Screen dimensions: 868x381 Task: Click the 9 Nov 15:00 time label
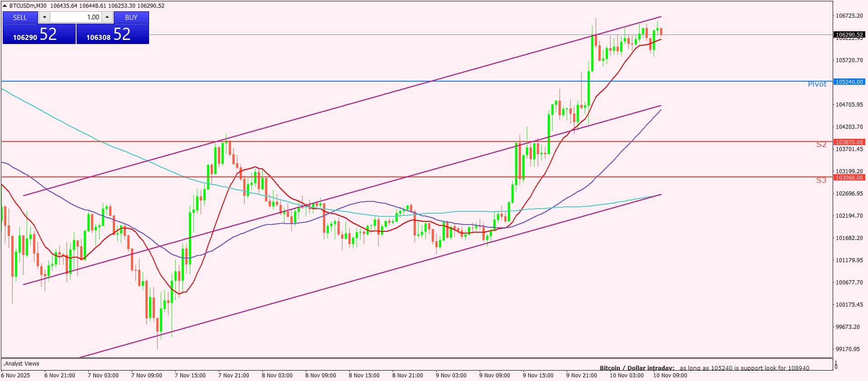(538, 376)
